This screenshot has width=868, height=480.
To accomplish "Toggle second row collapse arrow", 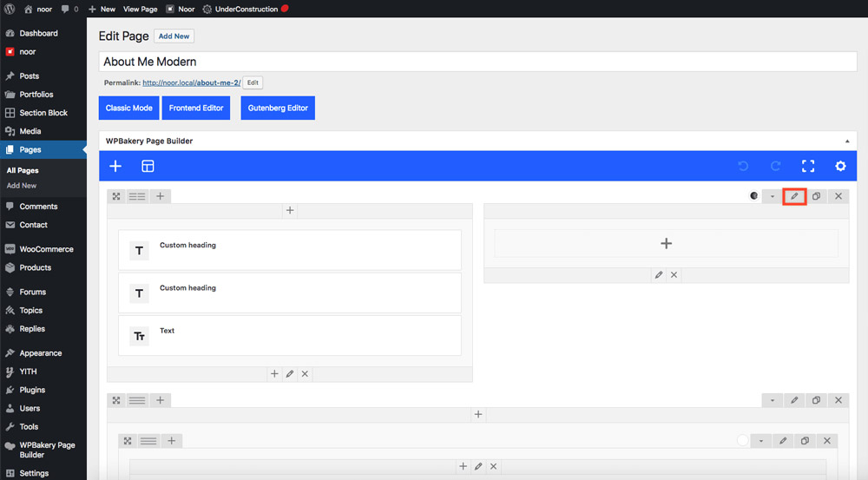I will 773,400.
